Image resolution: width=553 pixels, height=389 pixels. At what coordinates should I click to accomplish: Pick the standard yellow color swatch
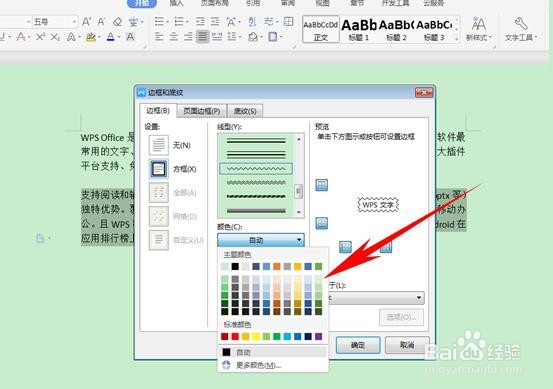coord(256,336)
